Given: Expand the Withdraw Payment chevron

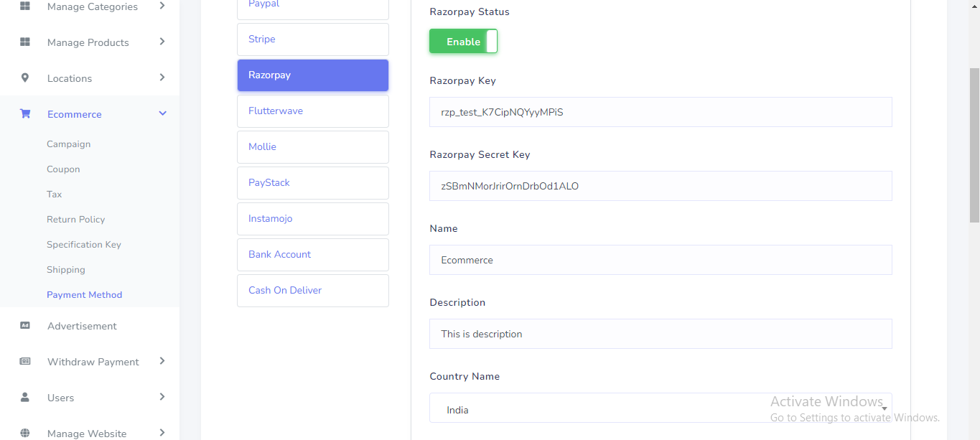Looking at the screenshot, I should tap(162, 361).
